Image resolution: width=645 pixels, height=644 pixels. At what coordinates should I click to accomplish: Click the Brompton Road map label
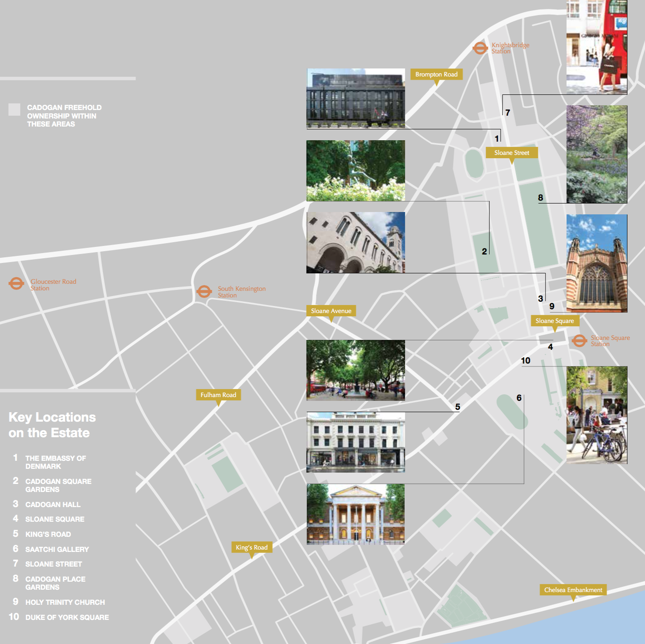coord(436,75)
